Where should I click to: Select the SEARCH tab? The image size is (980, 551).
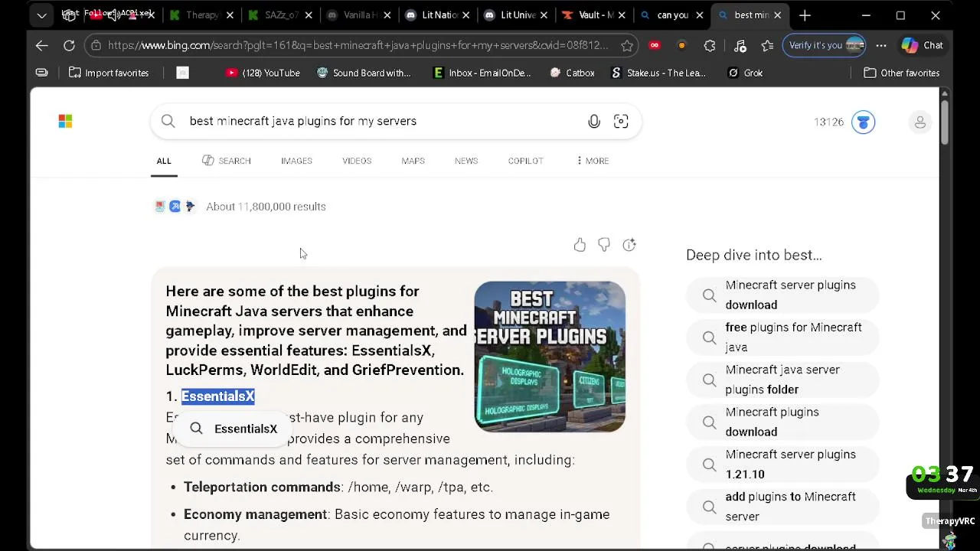tap(227, 161)
